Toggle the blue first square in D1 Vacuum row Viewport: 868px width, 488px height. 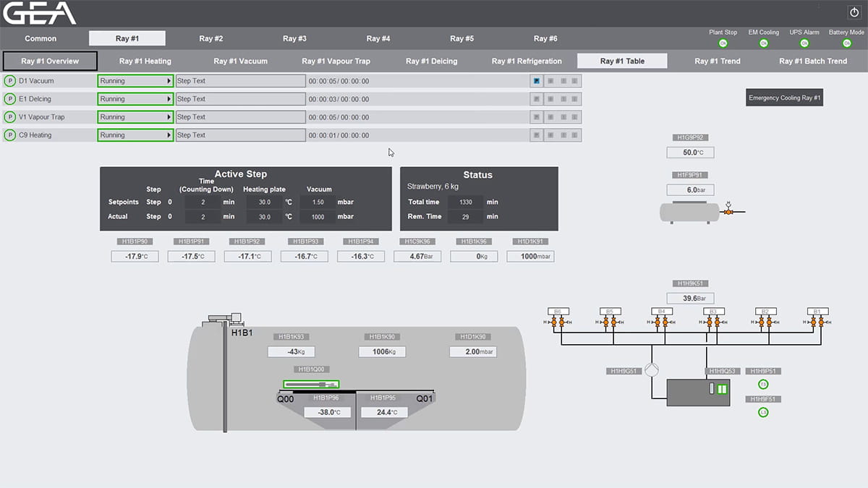537,81
